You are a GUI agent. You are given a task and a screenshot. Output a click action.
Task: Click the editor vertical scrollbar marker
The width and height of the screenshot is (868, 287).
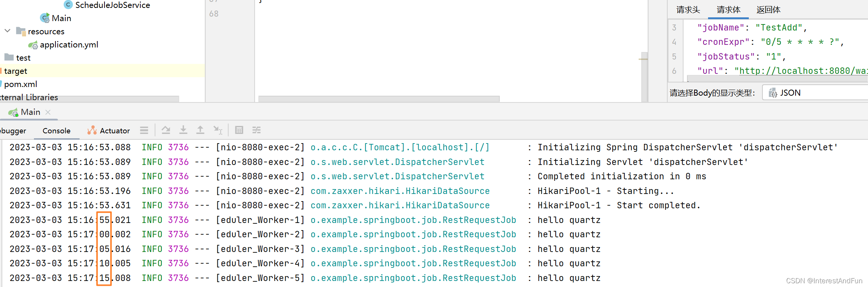(643, 59)
